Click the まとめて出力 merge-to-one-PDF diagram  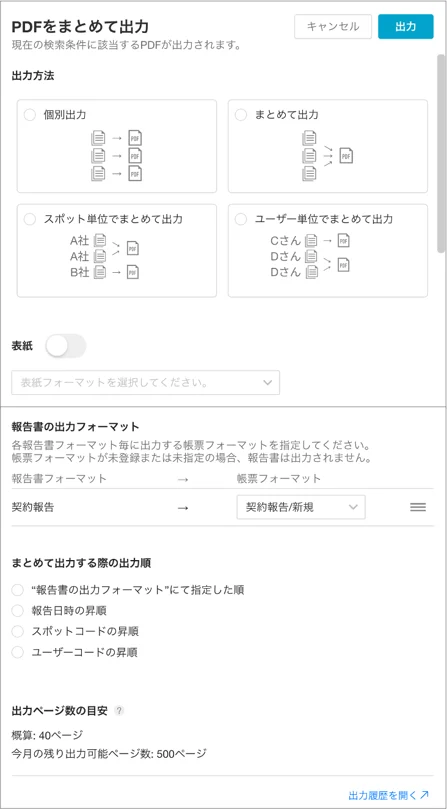(x=328, y=155)
